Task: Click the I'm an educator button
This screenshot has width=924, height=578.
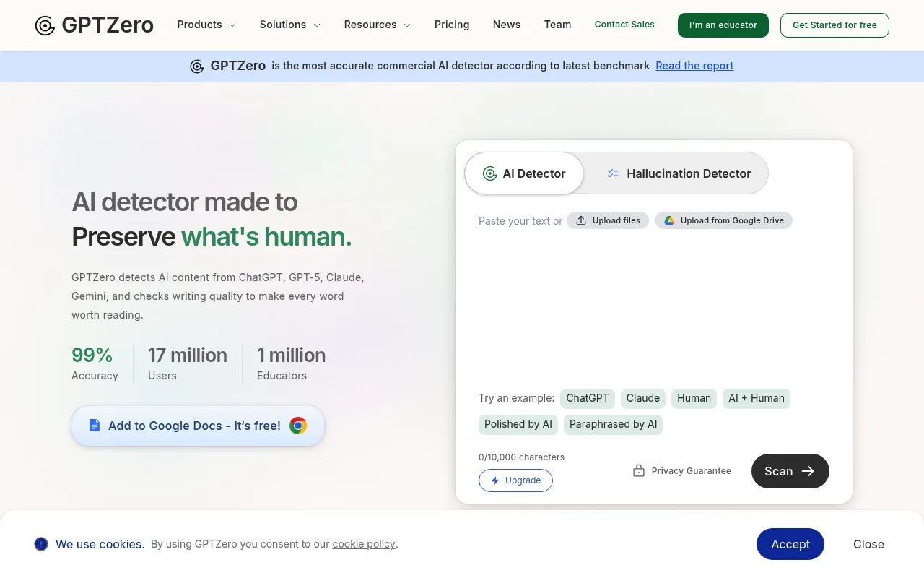Action: coord(723,25)
